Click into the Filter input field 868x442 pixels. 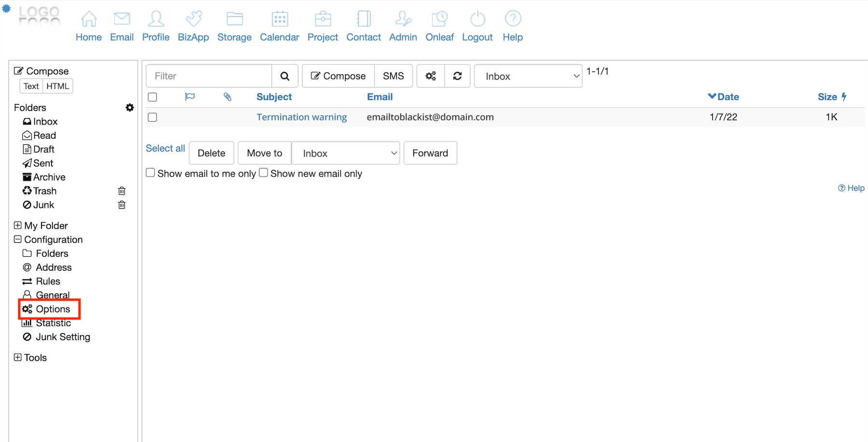[209, 76]
